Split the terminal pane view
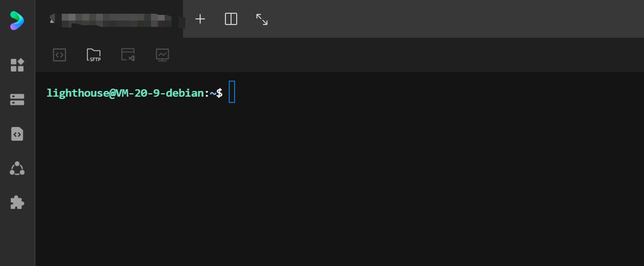Image resolution: width=644 pixels, height=266 pixels. point(231,19)
